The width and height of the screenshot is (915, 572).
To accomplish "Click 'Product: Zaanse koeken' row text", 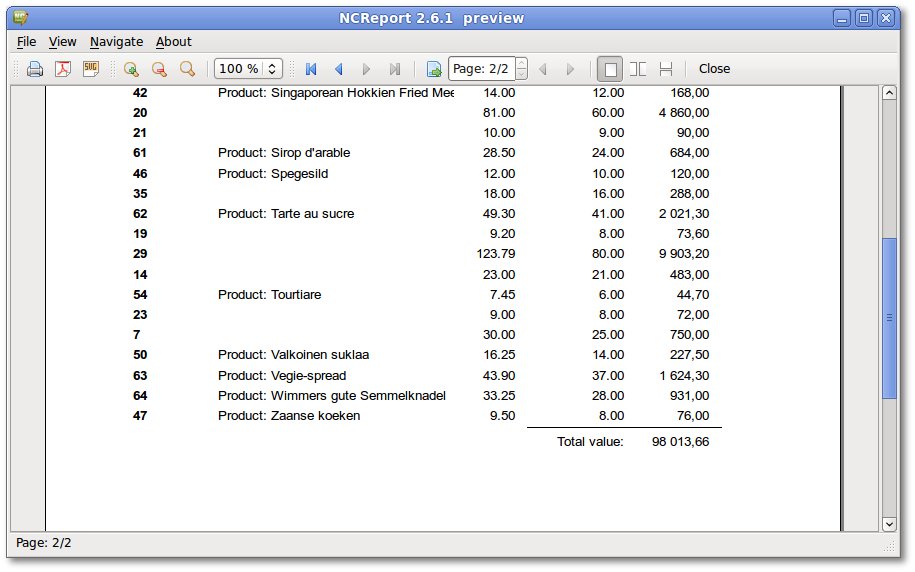I will click(289, 416).
